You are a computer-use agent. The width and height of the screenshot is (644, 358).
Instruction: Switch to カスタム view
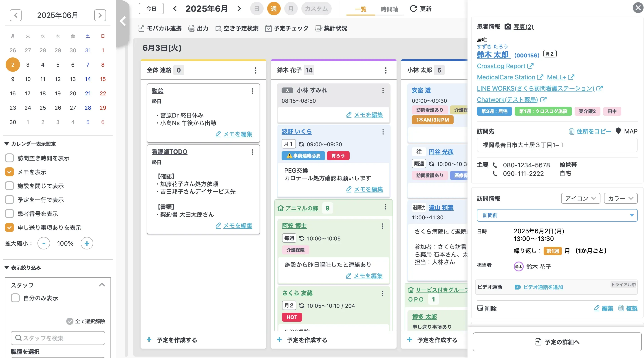click(x=316, y=9)
